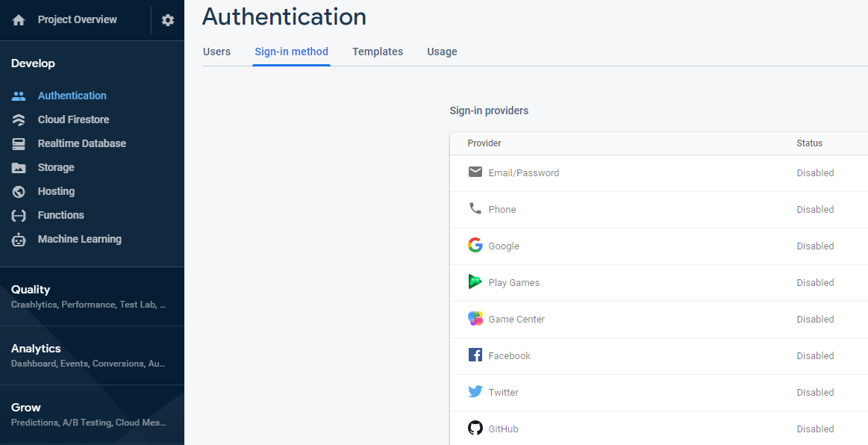Click the Twitter bird icon
Screen dimensions: 868x445
(475, 391)
